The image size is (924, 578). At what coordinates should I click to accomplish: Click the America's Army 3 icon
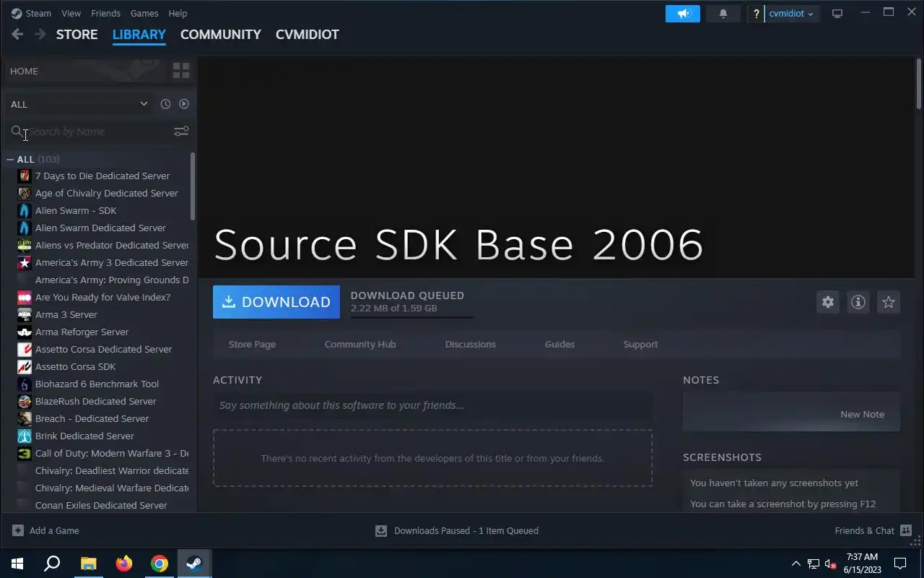click(x=24, y=262)
